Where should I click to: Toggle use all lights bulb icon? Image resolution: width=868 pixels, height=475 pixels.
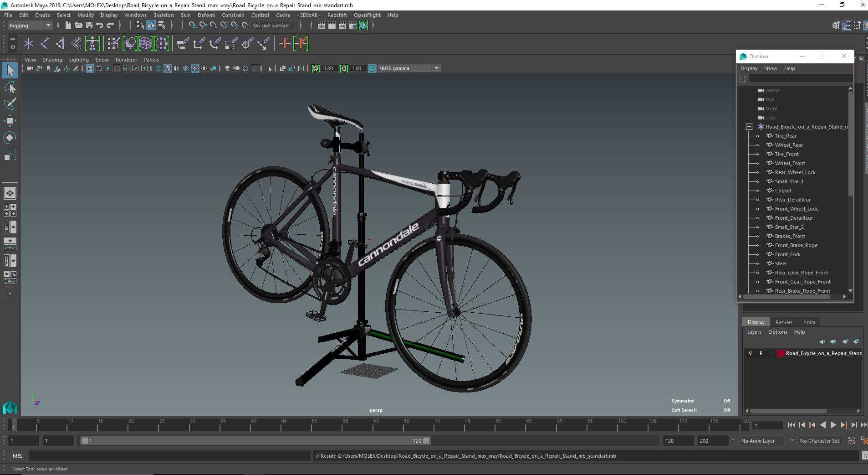204,68
